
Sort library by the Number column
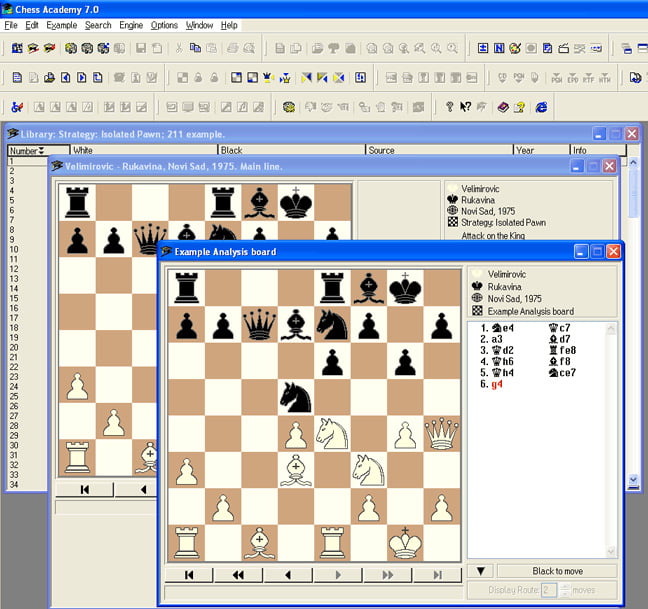point(39,150)
